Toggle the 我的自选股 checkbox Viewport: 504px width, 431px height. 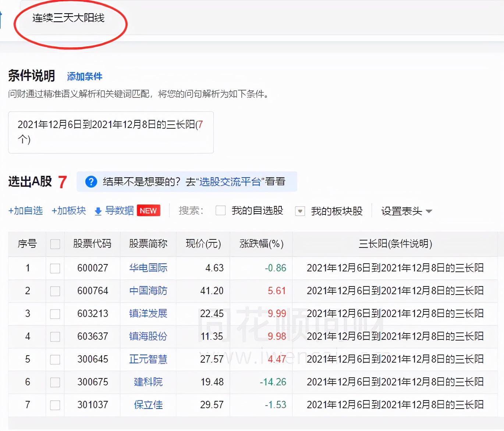click(220, 210)
